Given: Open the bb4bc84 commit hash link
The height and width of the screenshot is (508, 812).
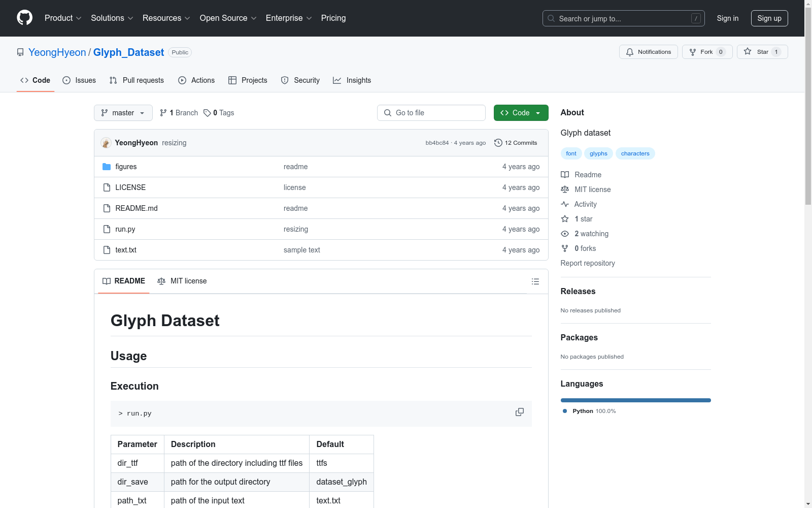Looking at the screenshot, I should tap(437, 143).
